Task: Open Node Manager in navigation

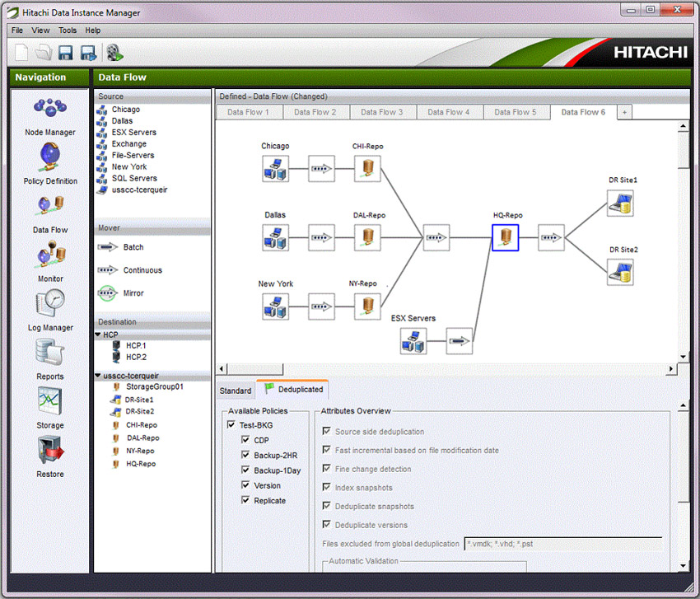Action: tap(50, 109)
